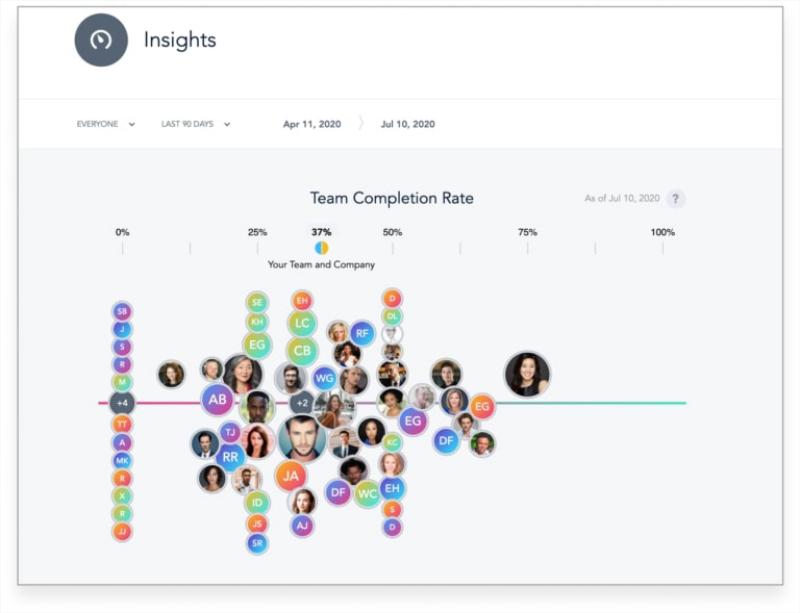
Task: Click the CB initials avatar
Action: pyautogui.click(x=302, y=350)
